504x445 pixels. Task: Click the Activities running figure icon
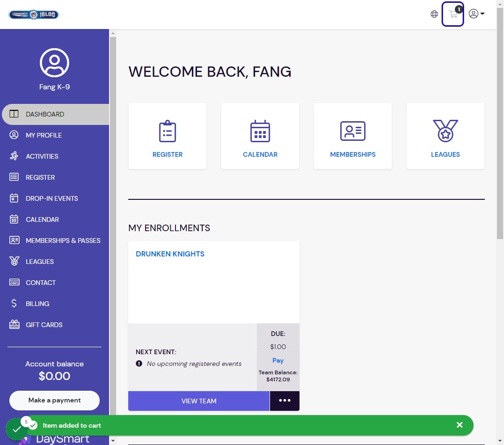click(x=14, y=156)
